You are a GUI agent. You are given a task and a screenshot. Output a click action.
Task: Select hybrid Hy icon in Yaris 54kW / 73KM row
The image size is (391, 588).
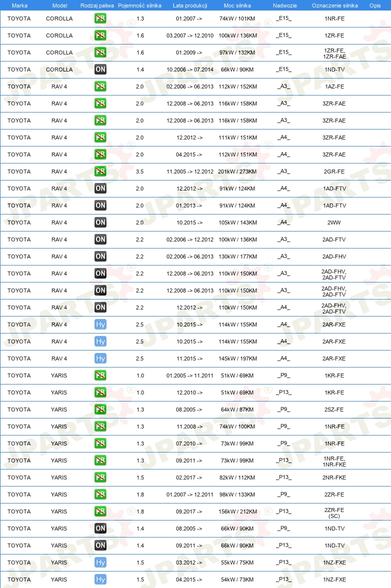pos(100,579)
